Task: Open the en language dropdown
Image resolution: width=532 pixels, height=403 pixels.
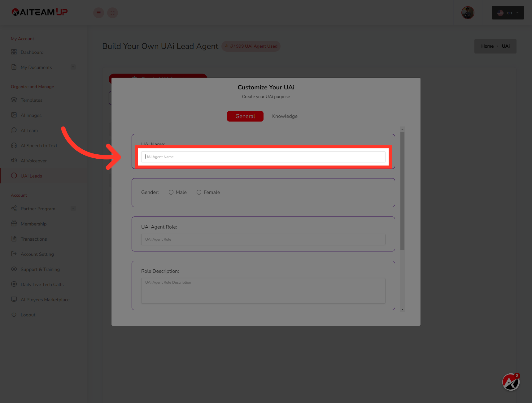Action: (508, 13)
